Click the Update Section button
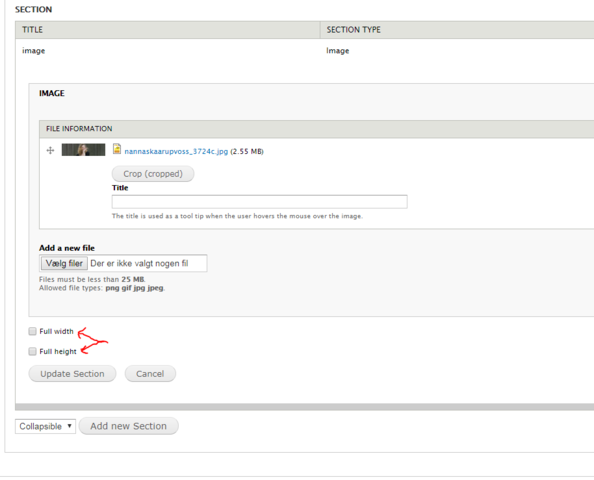 [x=72, y=374]
